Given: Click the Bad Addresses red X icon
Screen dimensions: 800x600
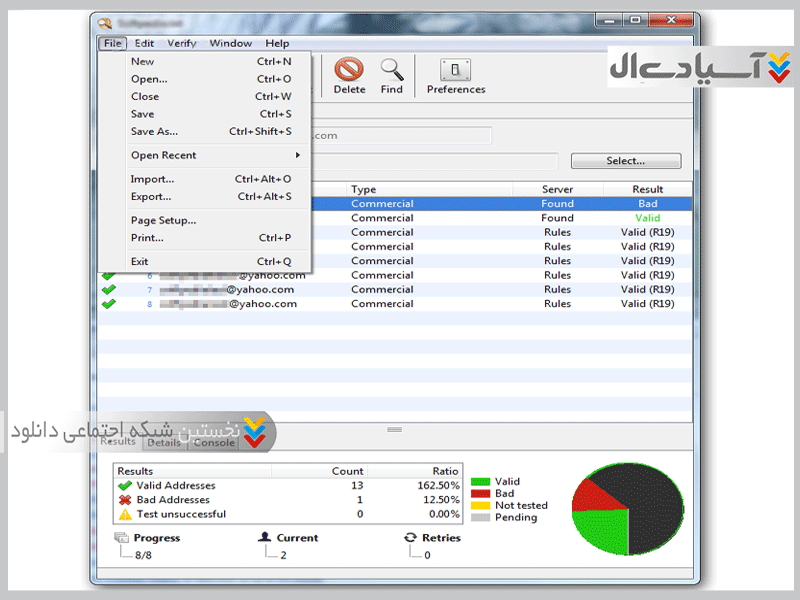Looking at the screenshot, I should [x=125, y=500].
